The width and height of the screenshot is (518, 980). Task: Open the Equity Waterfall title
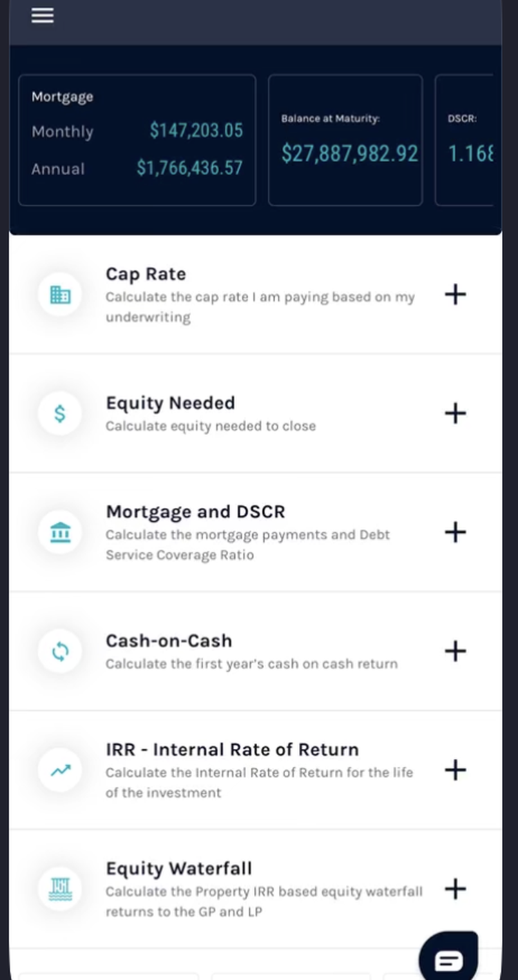[179, 868]
